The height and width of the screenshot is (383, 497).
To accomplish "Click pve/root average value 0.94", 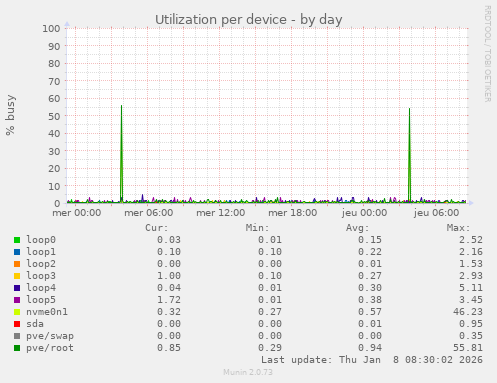I will (370, 348).
